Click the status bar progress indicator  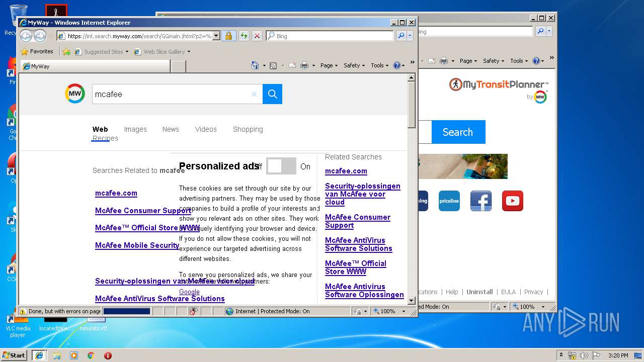click(x=127, y=311)
